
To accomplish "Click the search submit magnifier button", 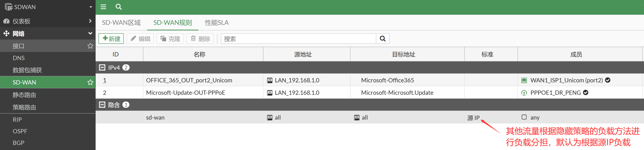I will 382,39.
